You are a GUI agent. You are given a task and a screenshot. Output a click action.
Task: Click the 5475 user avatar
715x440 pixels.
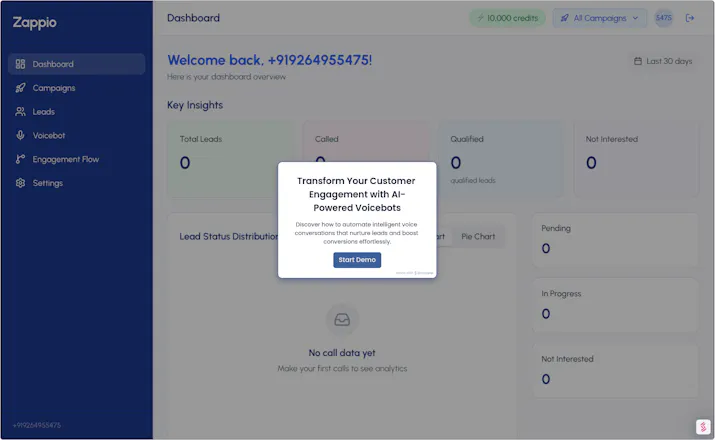[663, 18]
